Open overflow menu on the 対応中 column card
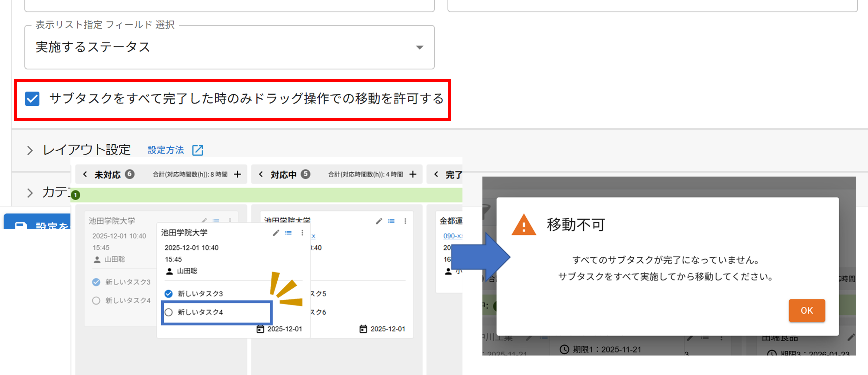The height and width of the screenshot is (375, 868). (x=405, y=221)
